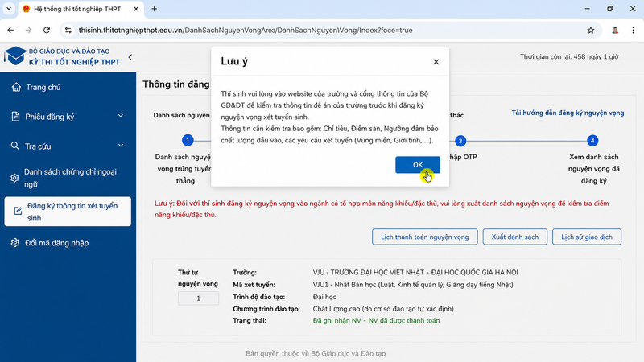Open Tải hướng dẫn đăng ký nguyện vọng link
The height and width of the screenshot is (362, 644).
(x=568, y=113)
